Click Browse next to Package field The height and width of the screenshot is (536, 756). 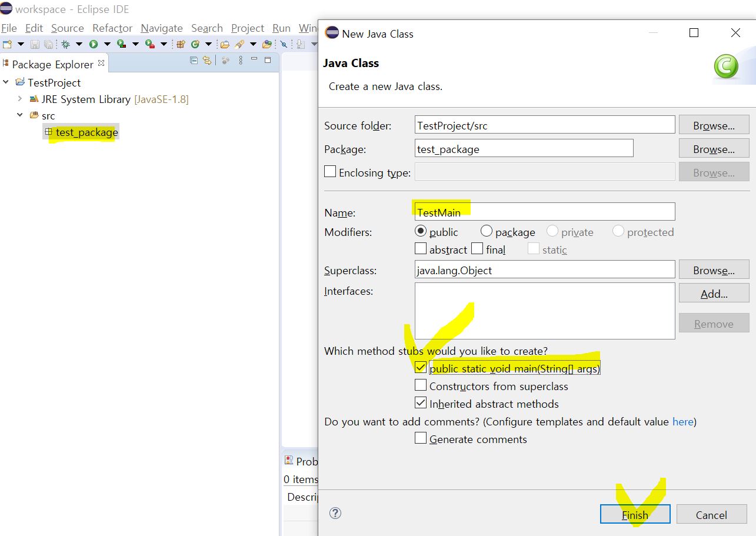pyautogui.click(x=714, y=148)
